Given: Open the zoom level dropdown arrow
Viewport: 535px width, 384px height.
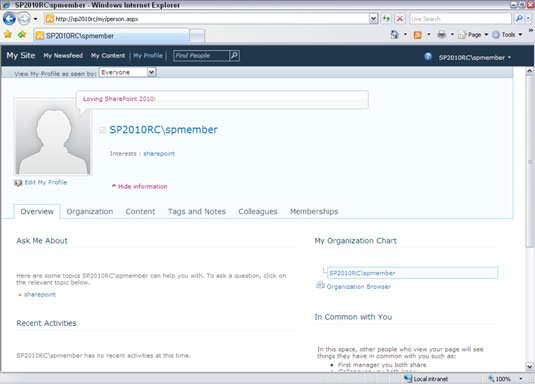Looking at the screenshot, I should [521, 379].
